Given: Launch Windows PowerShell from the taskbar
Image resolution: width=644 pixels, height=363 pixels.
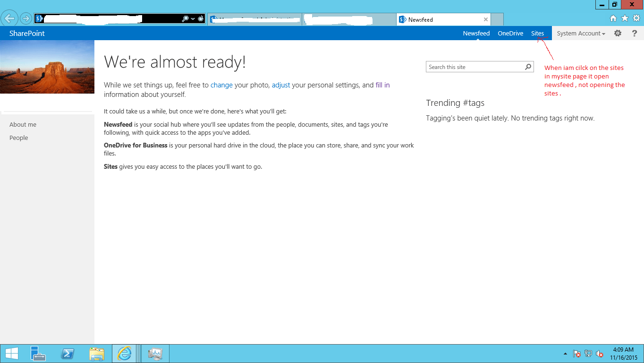Looking at the screenshot, I should coord(68,354).
